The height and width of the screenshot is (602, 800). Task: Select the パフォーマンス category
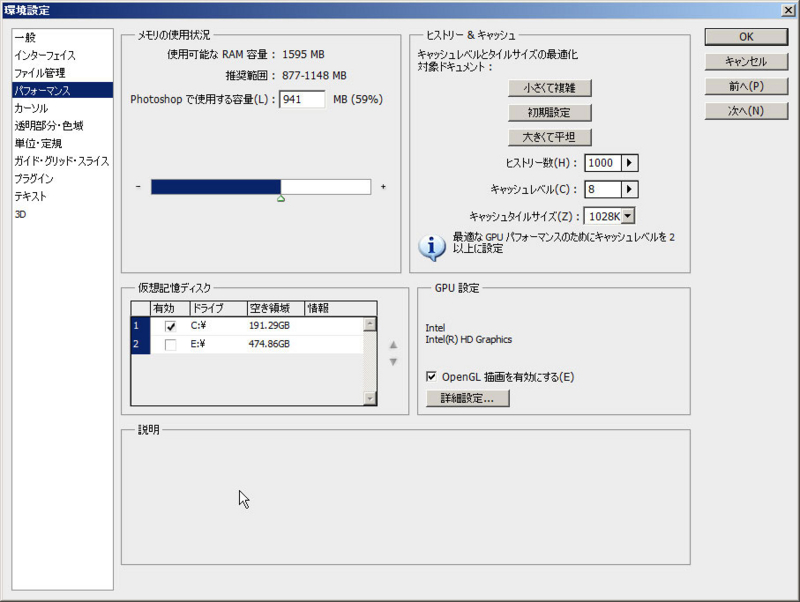62,90
